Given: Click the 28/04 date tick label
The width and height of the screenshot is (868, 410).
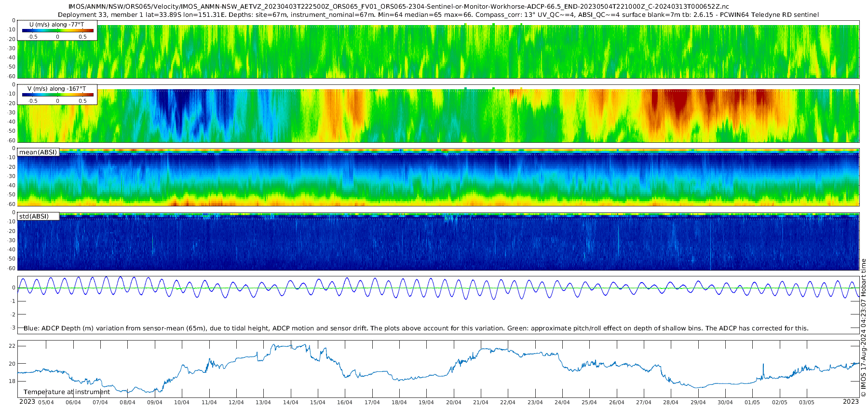Looking at the screenshot, I should [x=671, y=402].
